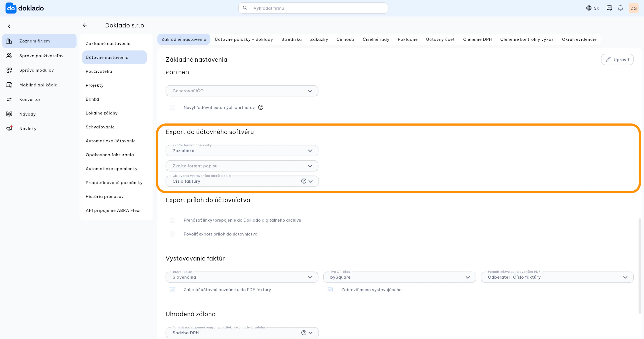644x339 pixels.
Task: Open Lokálne zálohy settings
Action: click(x=114, y=113)
